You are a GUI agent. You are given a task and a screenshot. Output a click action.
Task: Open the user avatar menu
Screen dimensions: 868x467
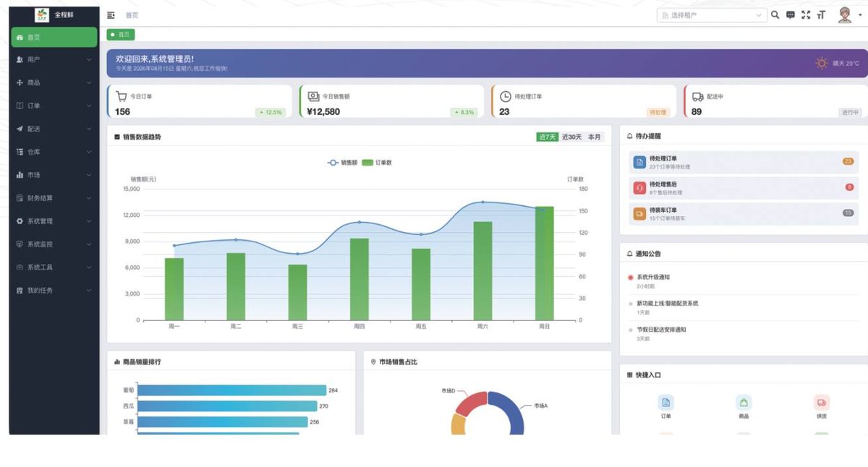pos(845,15)
